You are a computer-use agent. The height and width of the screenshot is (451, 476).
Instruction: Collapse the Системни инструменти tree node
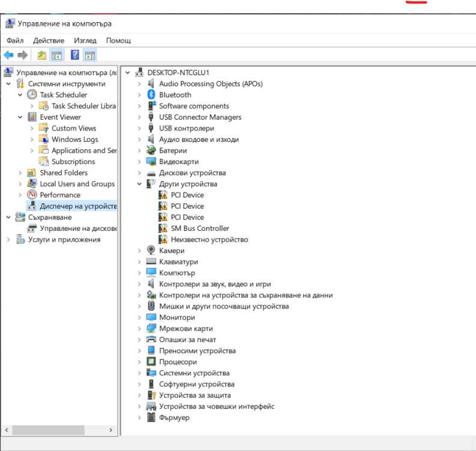point(8,84)
